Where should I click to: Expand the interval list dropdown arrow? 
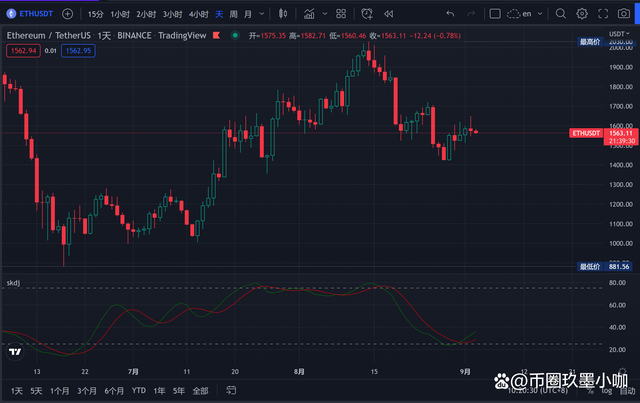click(262, 14)
